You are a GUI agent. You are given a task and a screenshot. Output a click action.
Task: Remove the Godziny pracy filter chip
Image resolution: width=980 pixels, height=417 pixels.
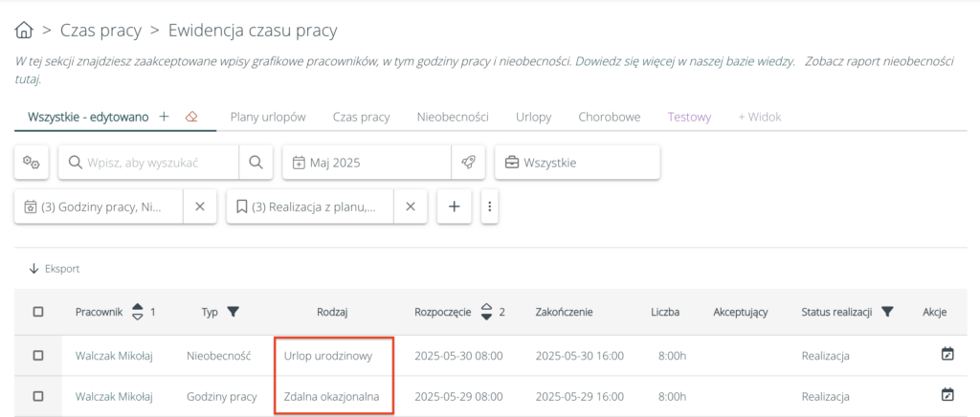(x=199, y=207)
